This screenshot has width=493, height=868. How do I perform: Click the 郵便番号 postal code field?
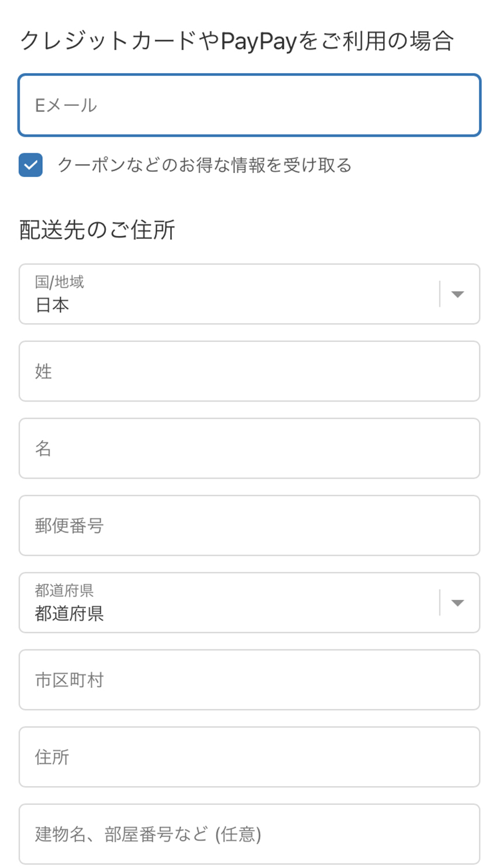click(249, 525)
